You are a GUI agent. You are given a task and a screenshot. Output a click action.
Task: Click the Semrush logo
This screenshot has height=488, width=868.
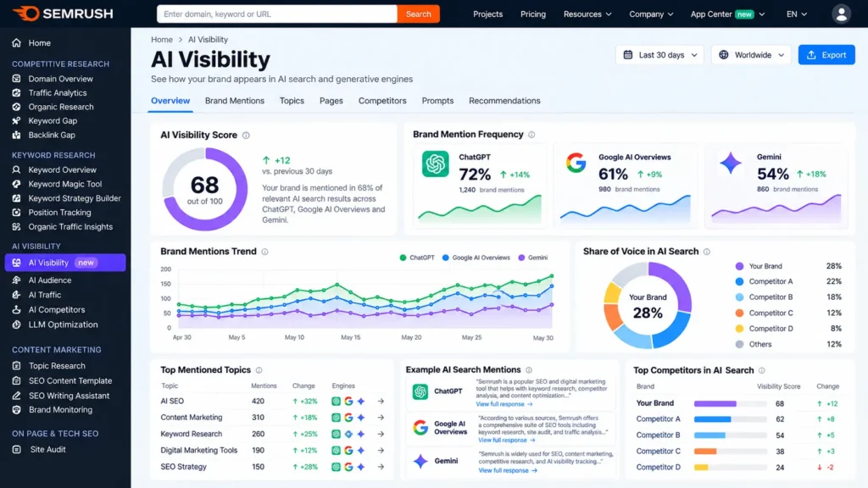pyautogui.click(x=63, y=14)
